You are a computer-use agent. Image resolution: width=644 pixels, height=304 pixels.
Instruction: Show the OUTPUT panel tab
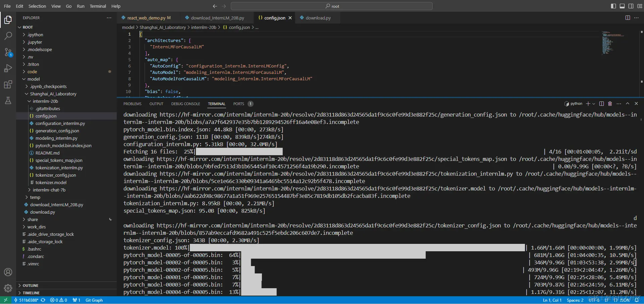pos(156,104)
